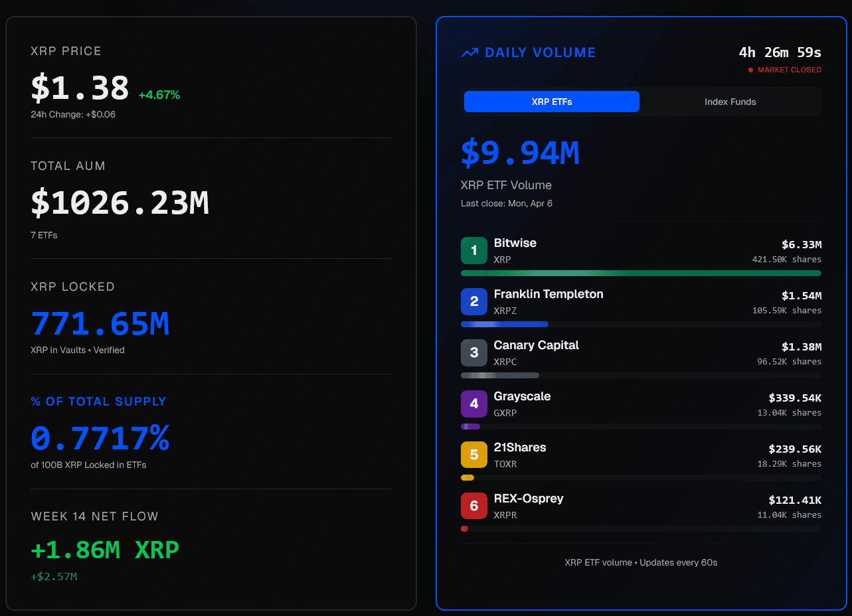Open the Franklin Templeton ETF name

[x=548, y=294]
